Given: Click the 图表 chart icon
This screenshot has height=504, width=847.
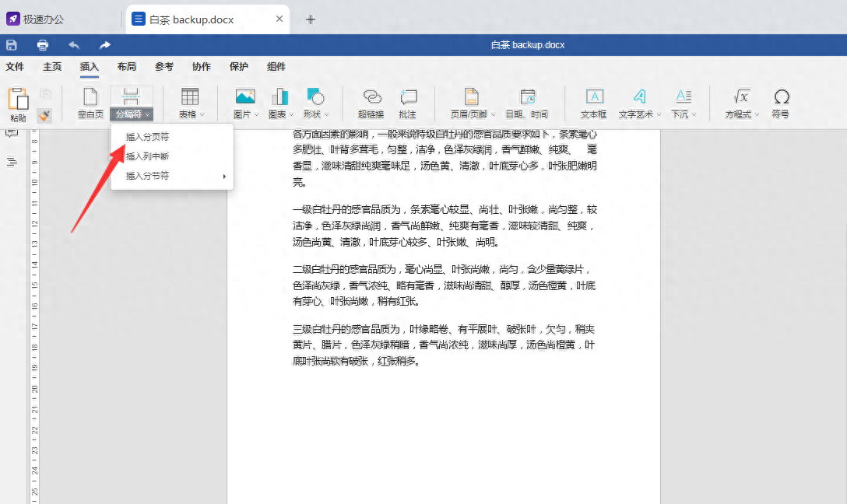Looking at the screenshot, I should click(x=279, y=97).
